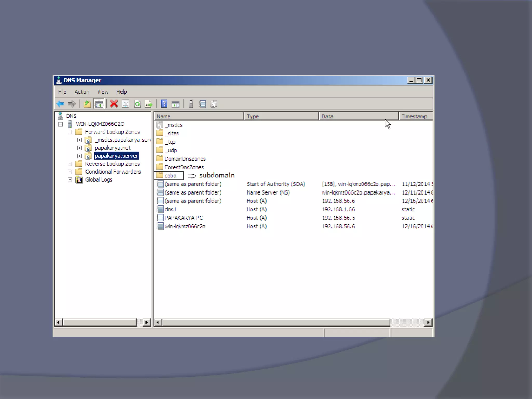
Task: Click the blue Back arrow toolbar icon
Action: [60, 104]
